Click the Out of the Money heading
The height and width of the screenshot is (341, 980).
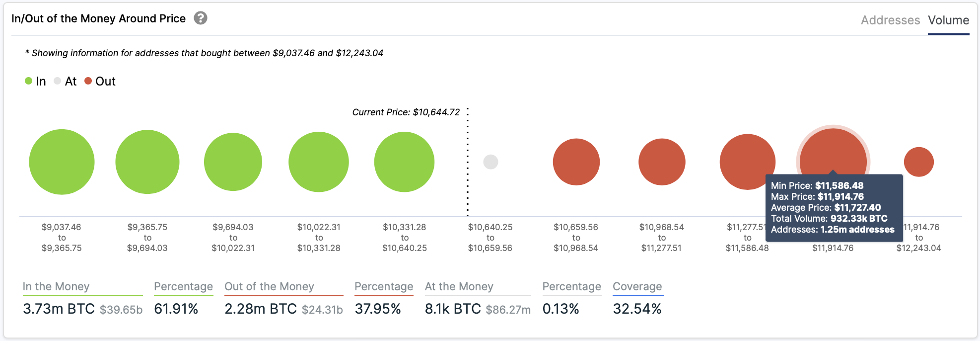269,287
